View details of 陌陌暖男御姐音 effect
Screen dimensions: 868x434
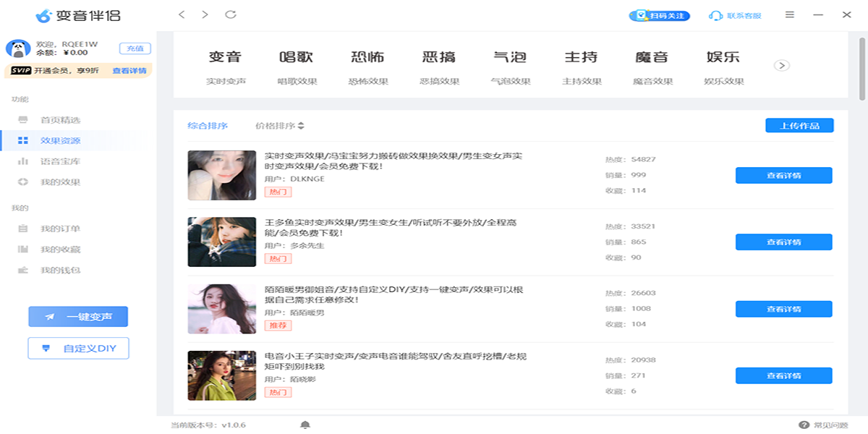pyautogui.click(x=783, y=309)
